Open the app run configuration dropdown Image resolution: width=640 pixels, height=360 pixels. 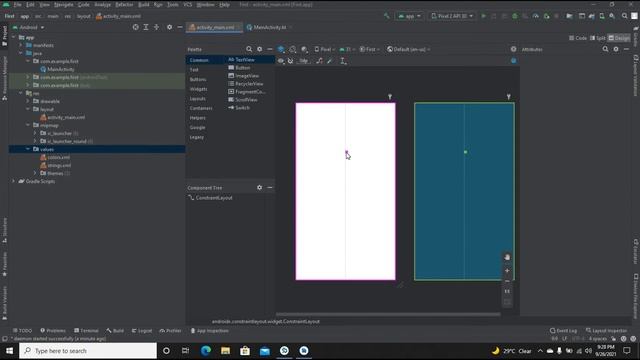coord(409,16)
